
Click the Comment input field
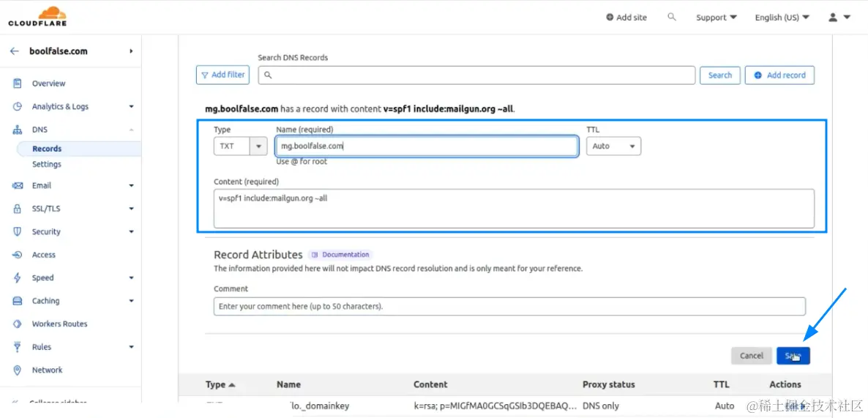point(509,306)
